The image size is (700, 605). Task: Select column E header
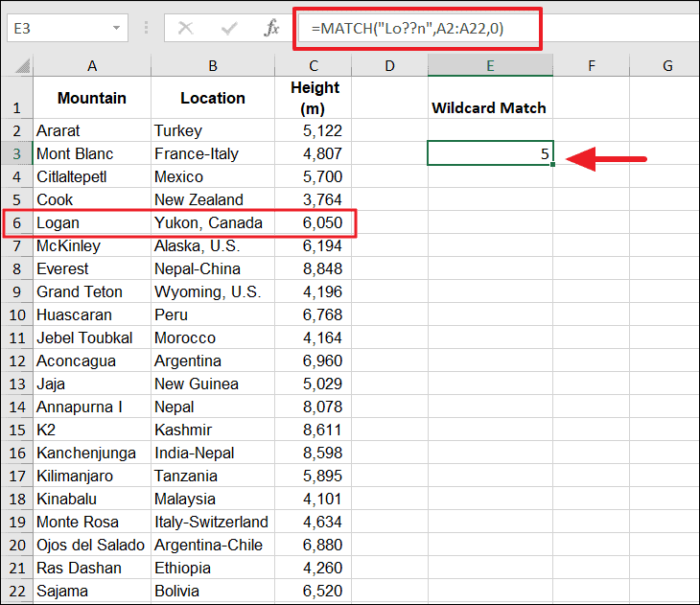click(x=490, y=66)
